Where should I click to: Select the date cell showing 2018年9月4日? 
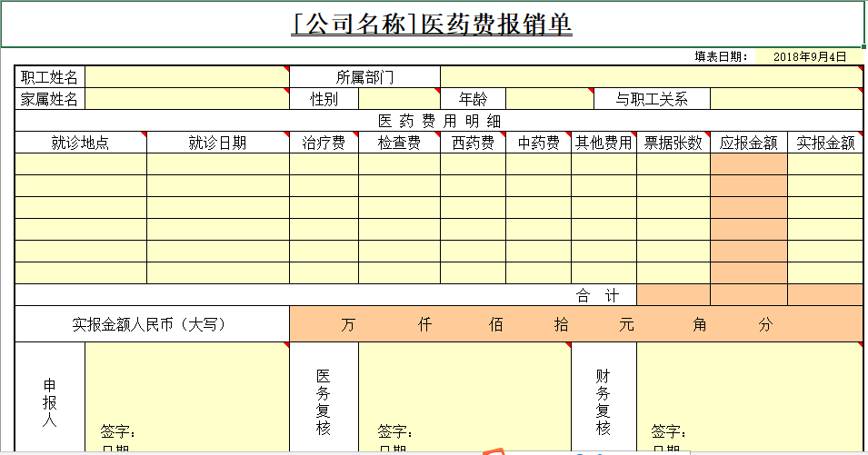click(x=809, y=56)
